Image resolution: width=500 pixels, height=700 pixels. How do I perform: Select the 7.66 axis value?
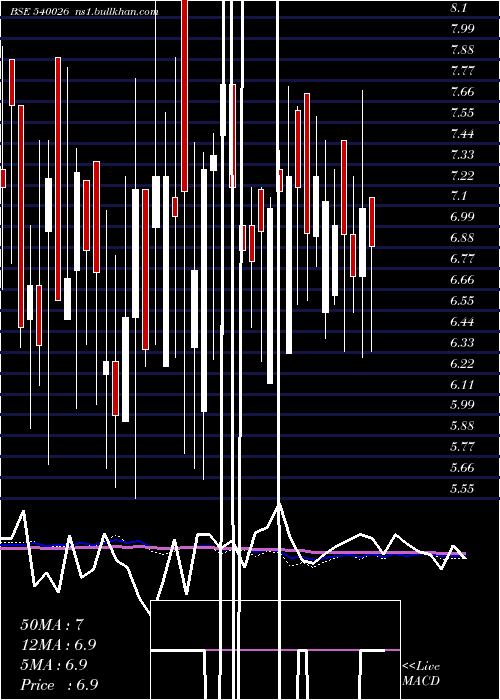[462, 92]
